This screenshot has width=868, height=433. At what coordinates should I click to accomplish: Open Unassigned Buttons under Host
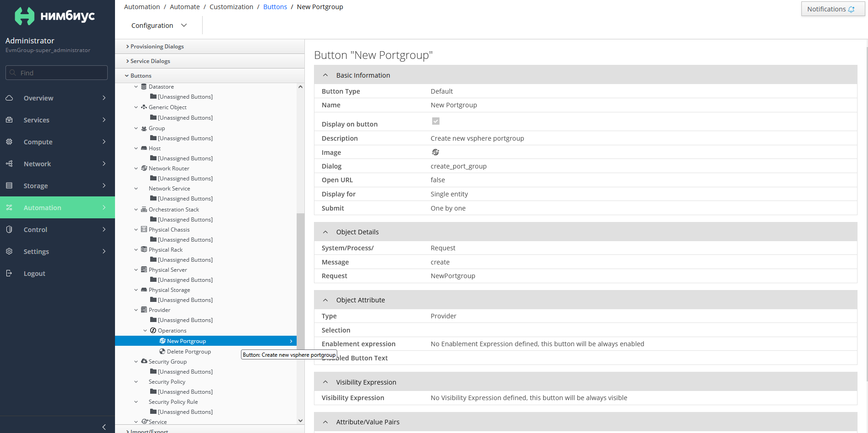point(185,158)
